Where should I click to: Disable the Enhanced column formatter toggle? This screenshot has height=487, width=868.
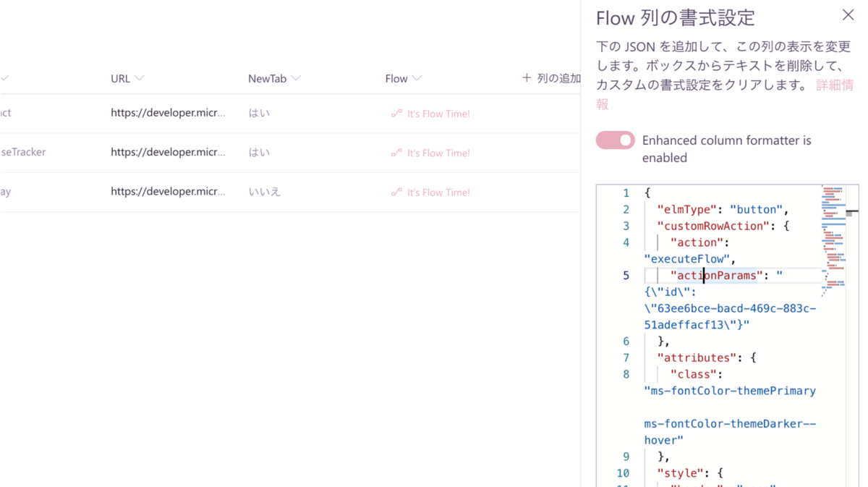[x=615, y=140]
